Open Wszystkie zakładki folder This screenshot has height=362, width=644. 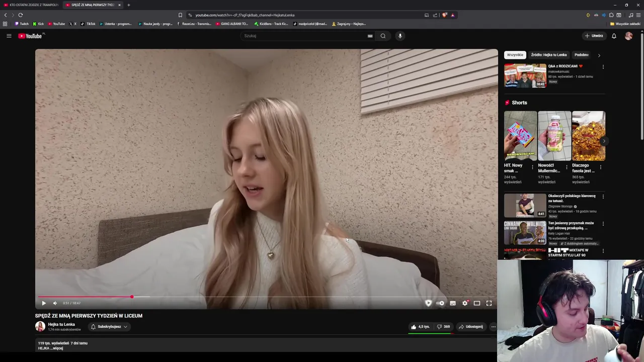625,24
